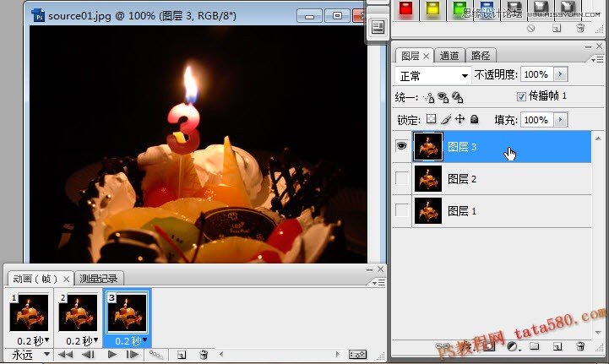Open frame 1 delay 0.2 秒 dropdown
Image resolution: width=609 pixels, height=364 pixels.
click(33, 341)
